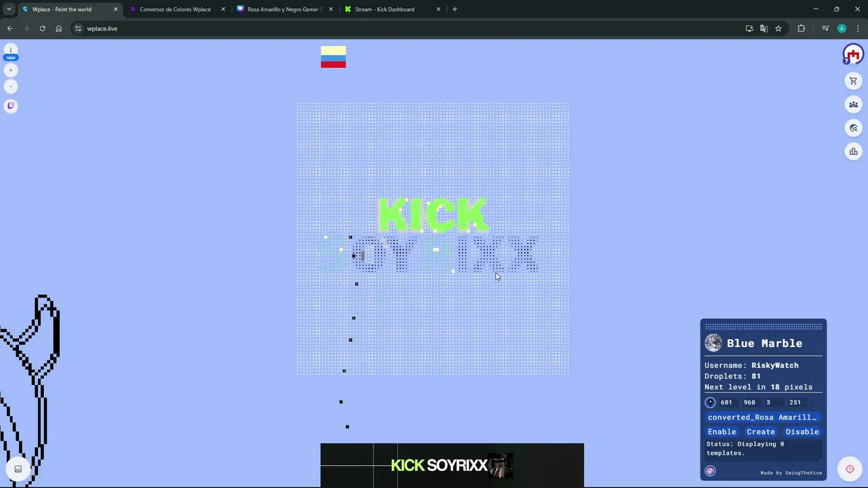This screenshot has height=488, width=868.
Task: Open the store shopping cart button
Action: (854, 81)
